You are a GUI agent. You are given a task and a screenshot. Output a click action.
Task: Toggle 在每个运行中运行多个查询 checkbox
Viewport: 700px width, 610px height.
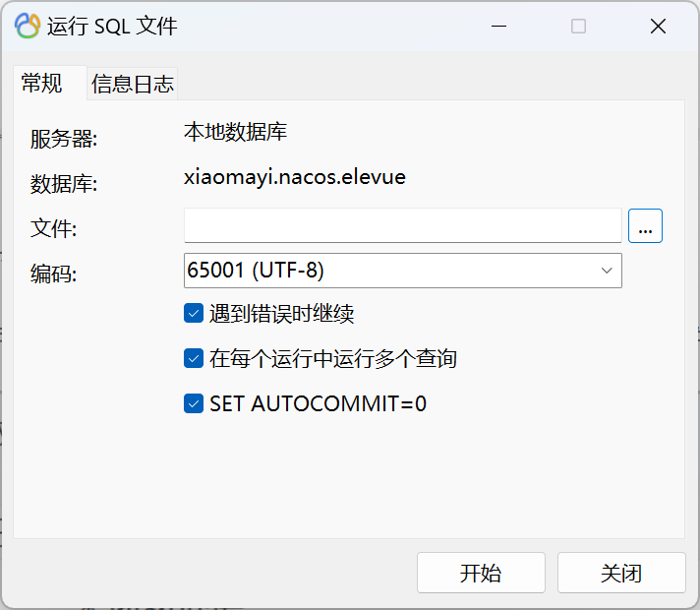coord(194,358)
